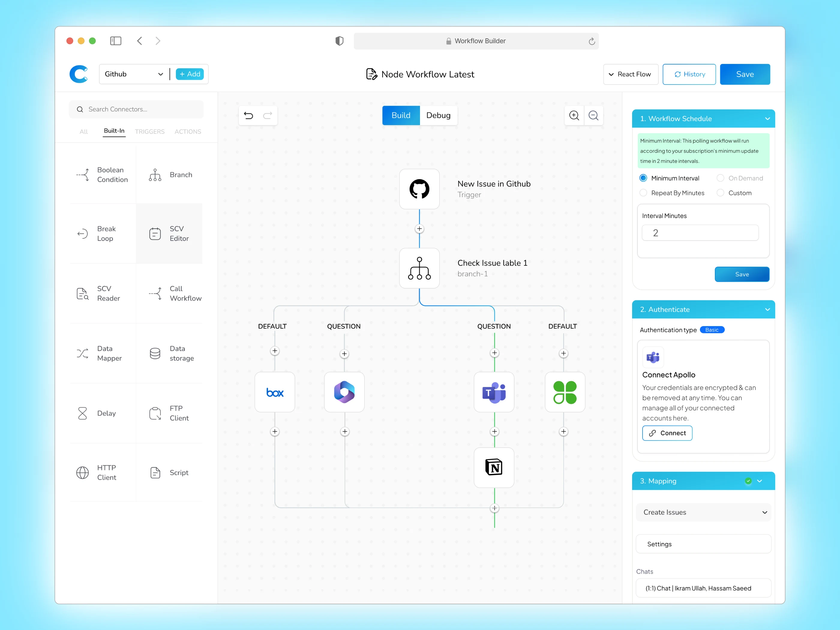Open the Check Issue label branch node
The image size is (840, 630).
[x=419, y=268]
